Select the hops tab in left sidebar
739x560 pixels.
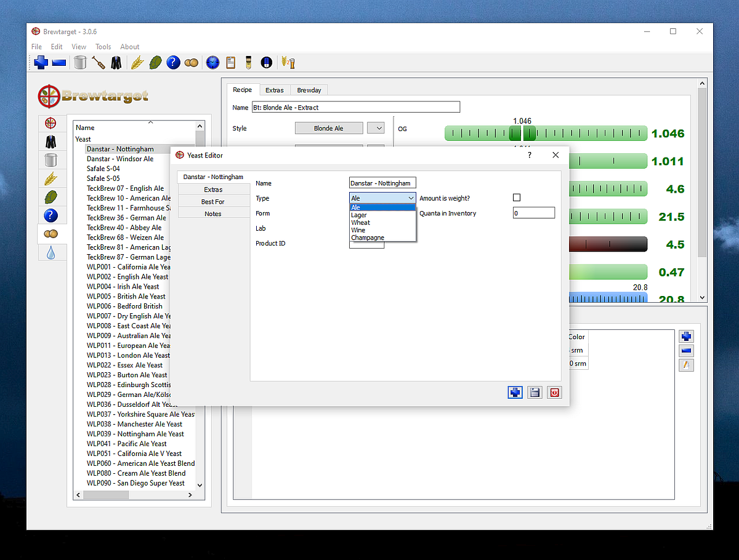(51, 197)
